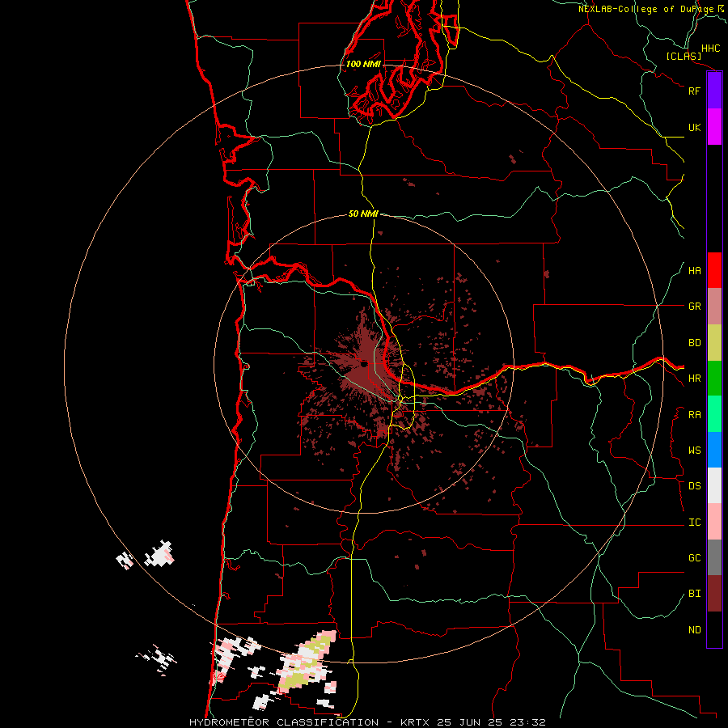This screenshot has height=728, width=728.
Task: Click the RF purple legend swatch
Action: pos(714,91)
